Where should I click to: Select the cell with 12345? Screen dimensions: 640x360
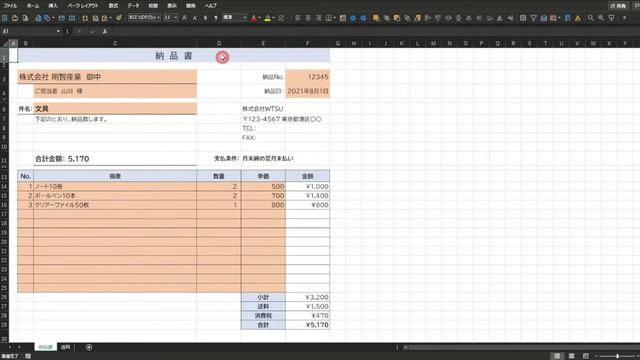pos(307,77)
